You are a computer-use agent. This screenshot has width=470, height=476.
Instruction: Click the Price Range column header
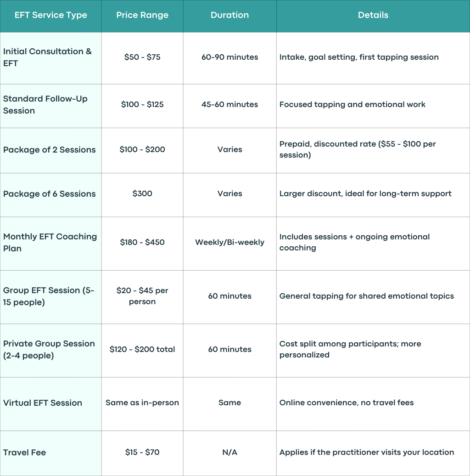coord(142,15)
